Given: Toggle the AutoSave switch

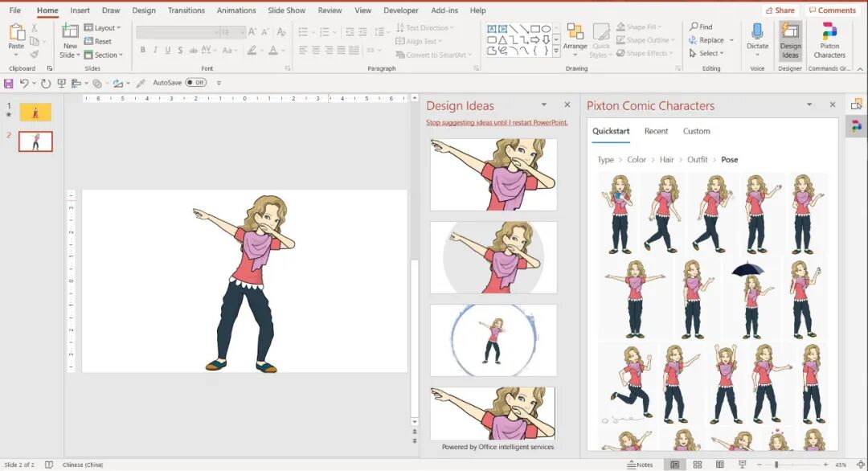Looking at the screenshot, I should [196, 83].
